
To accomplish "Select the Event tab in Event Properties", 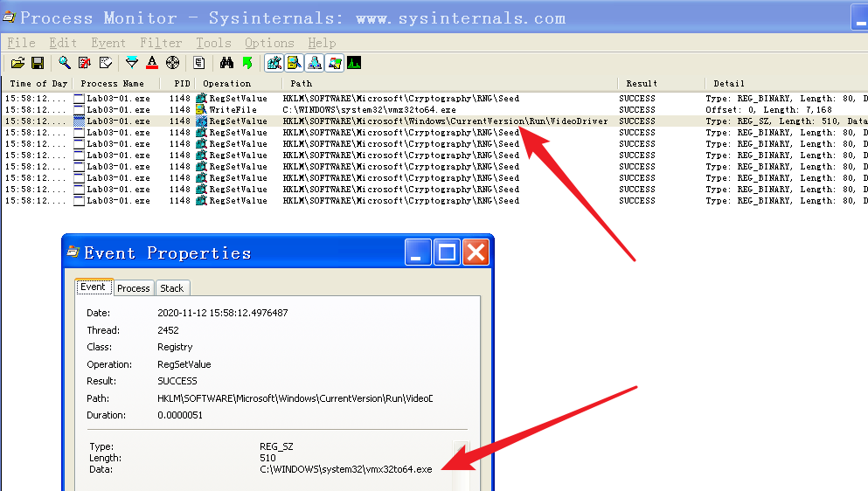I will 94,287.
